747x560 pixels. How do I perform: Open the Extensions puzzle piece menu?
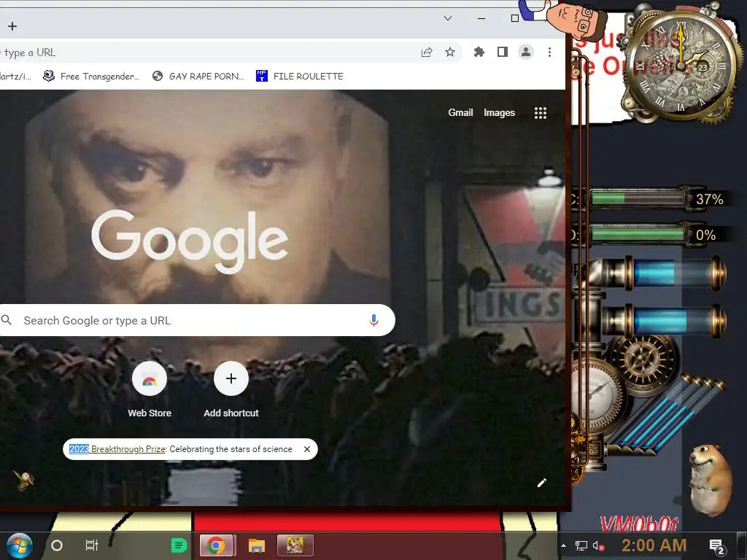pos(479,52)
